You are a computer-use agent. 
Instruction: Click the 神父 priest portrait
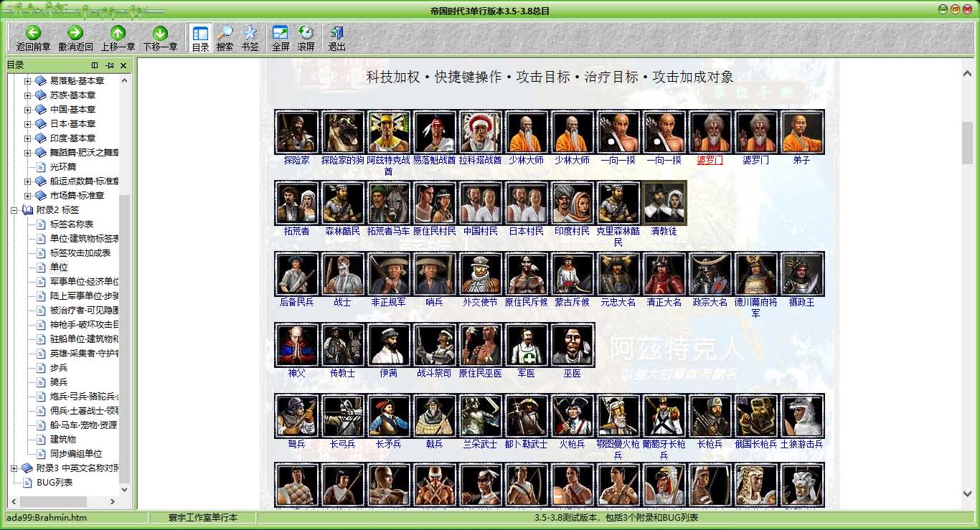[297, 345]
